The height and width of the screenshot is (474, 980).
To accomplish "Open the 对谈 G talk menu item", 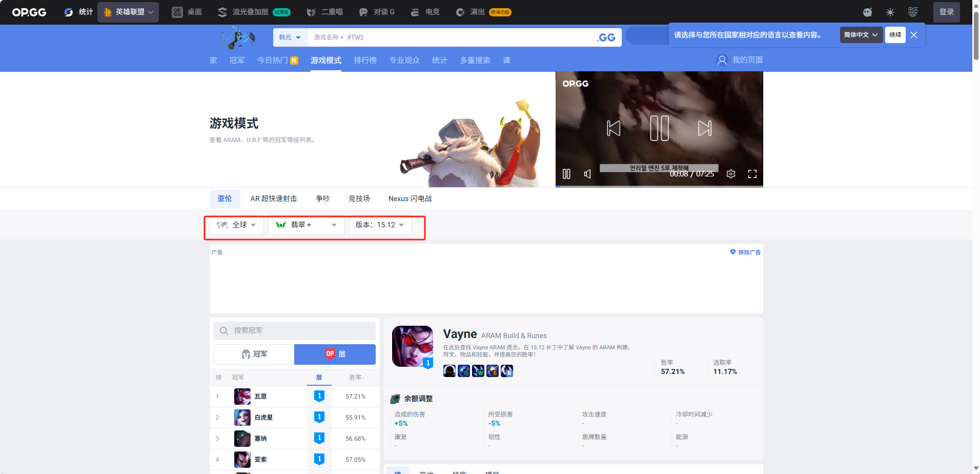I will [x=377, y=12].
